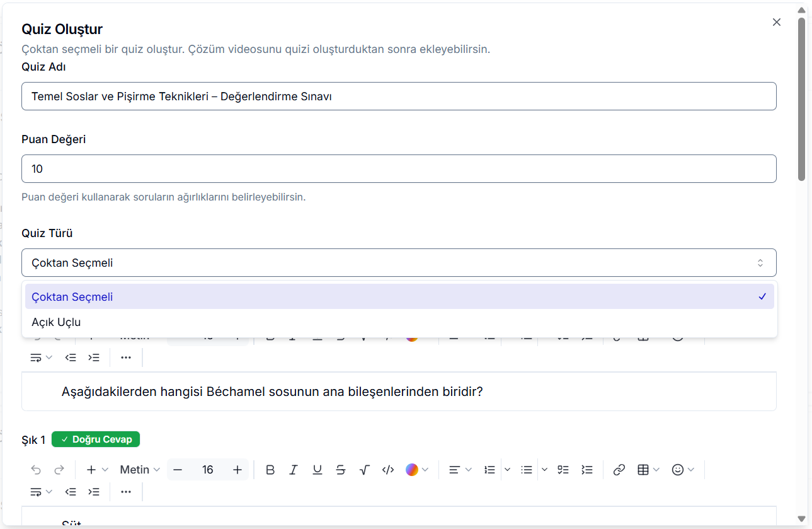
Task: Apply bulleted list in Şık 1 toolbar
Action: click(527, 470)
